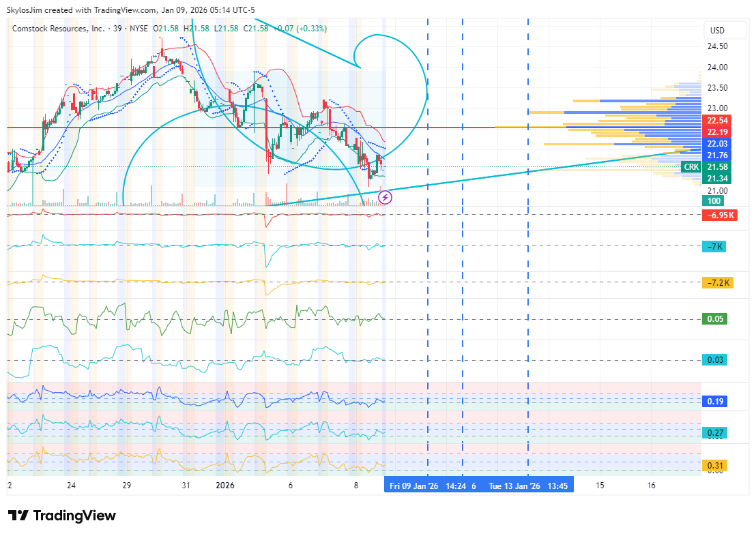Click the 23.00 price axis value

(x=717, y=108)
